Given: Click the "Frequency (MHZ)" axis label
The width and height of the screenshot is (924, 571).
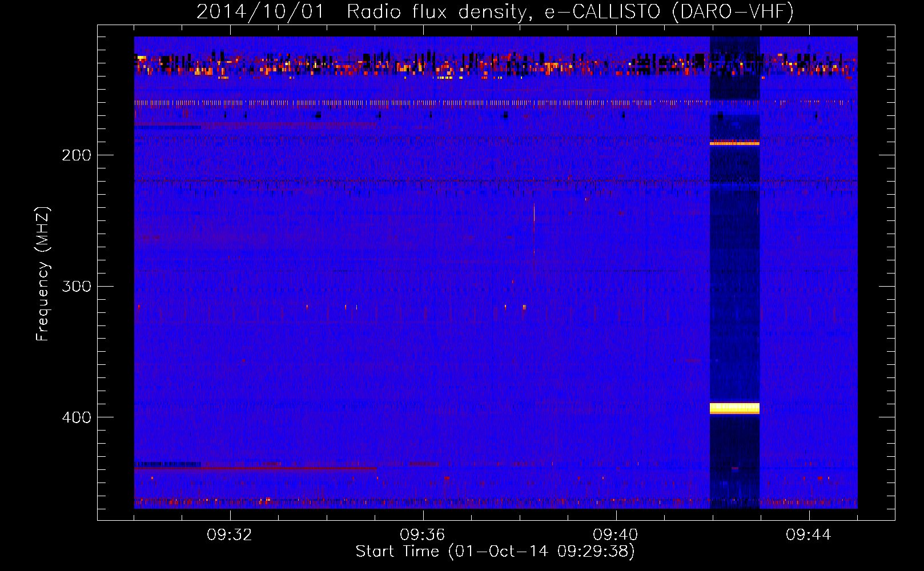Looking at the screenshot, I should tap(43, 274).
